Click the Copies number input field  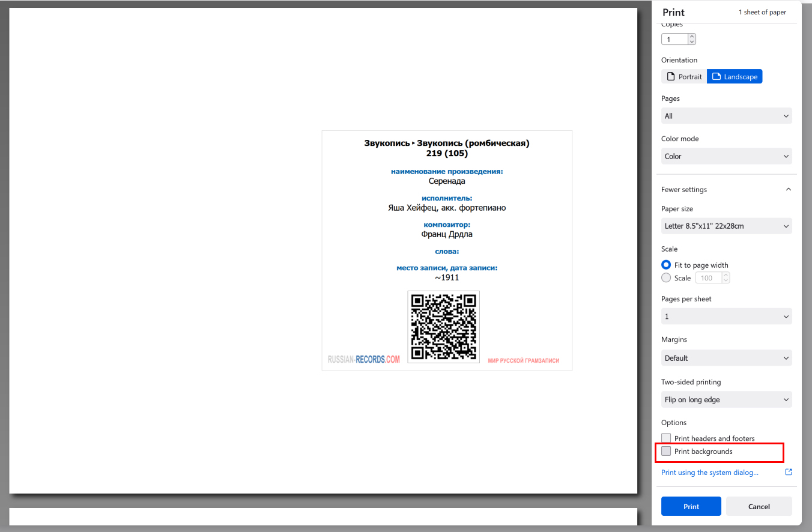(674, 39)
